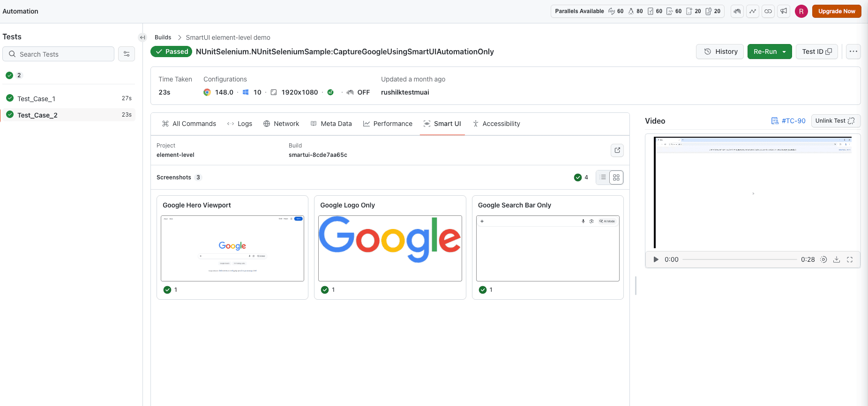868x406 pixels.
Task: Open the All Commands tab
Action: [189, 124]
